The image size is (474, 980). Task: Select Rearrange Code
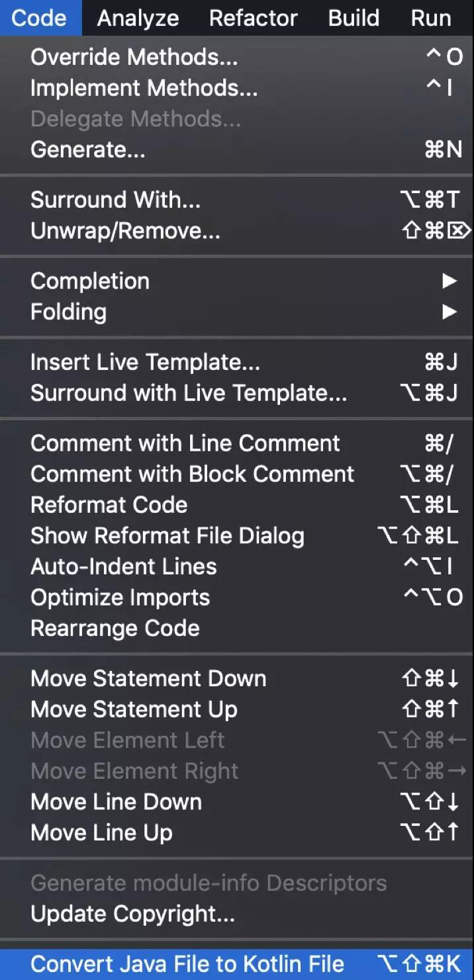[237, 628]
